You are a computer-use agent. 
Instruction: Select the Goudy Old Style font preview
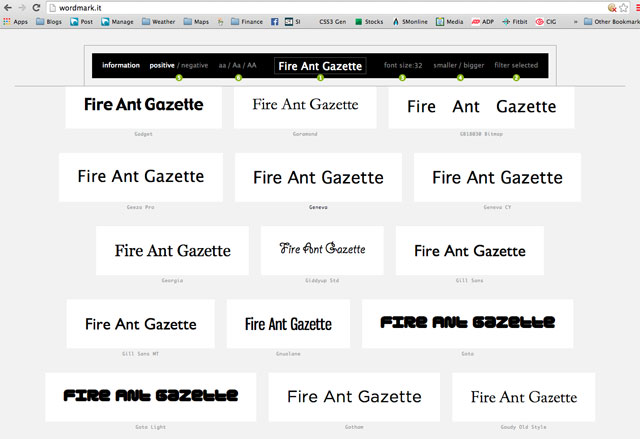pyautogui.click(x=524, y=397)
